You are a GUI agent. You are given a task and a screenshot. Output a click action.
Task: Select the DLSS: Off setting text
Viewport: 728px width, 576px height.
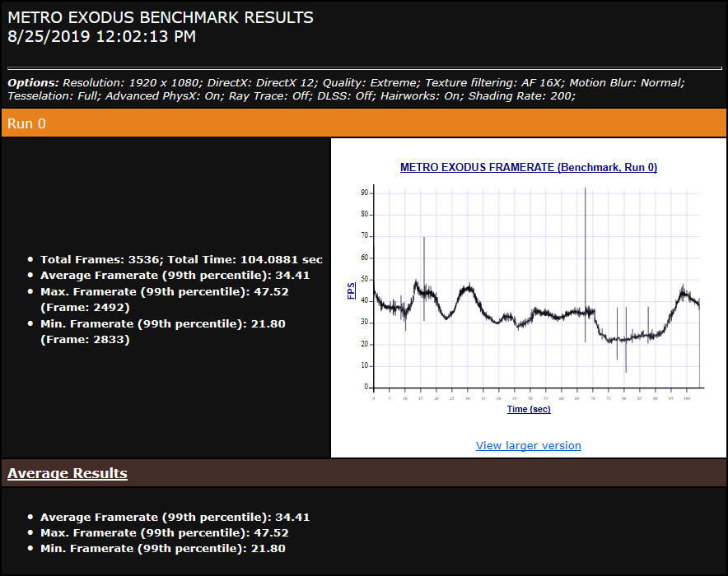(346, 96)
